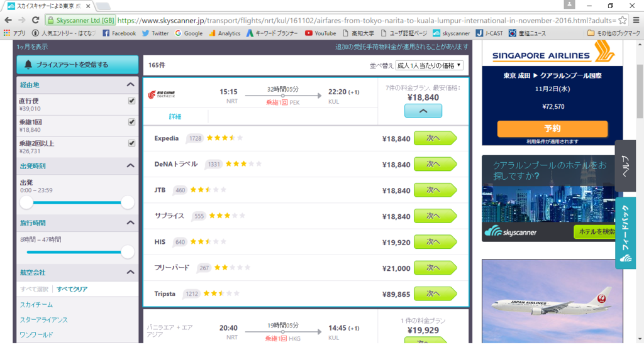The height and width of the screenshot is (362, 644).
Task: Click 次へ for HIS
Action: [435, 242]
